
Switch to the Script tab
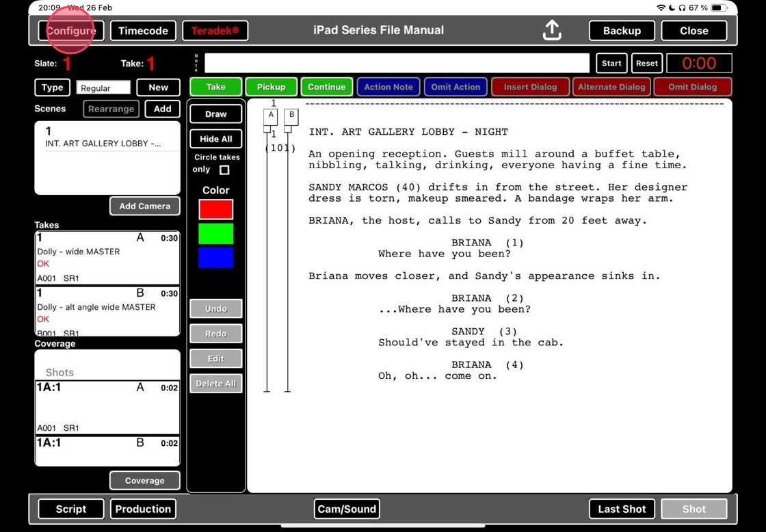71,509
